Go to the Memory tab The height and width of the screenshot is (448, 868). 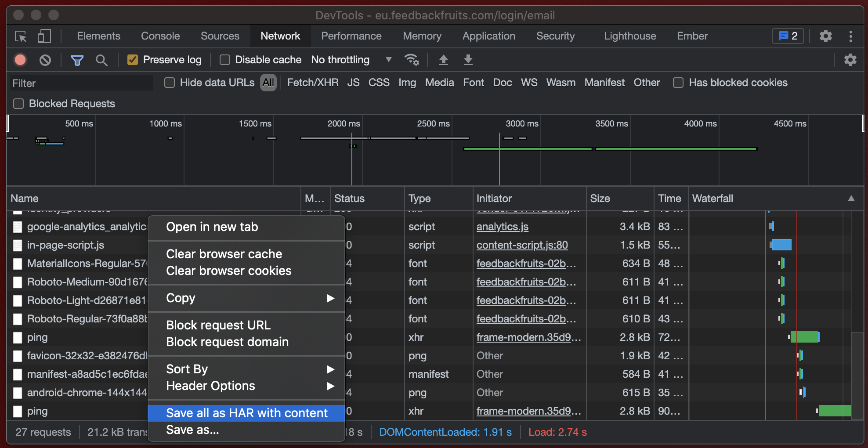click(422, 36)
